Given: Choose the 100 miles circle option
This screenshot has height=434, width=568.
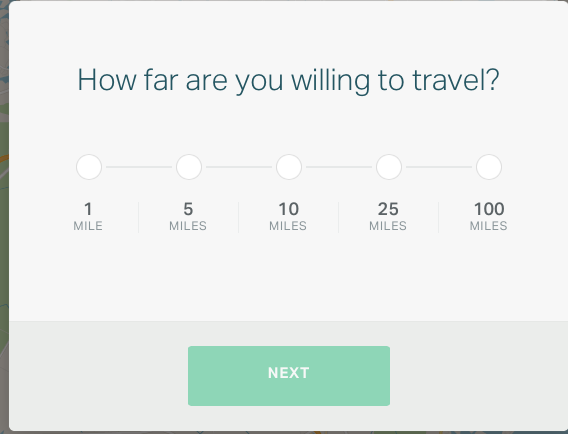Looking at the screenshot, I should 489,167.
